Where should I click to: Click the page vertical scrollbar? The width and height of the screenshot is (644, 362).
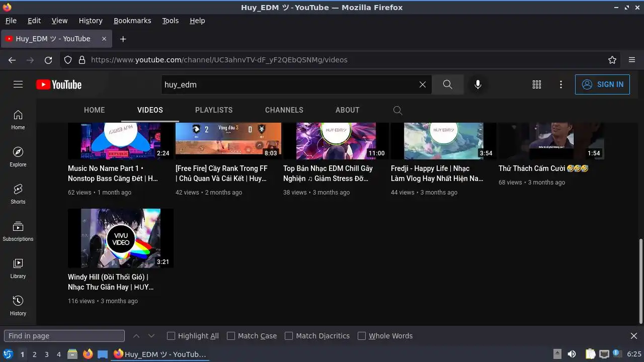coord(640,281)
